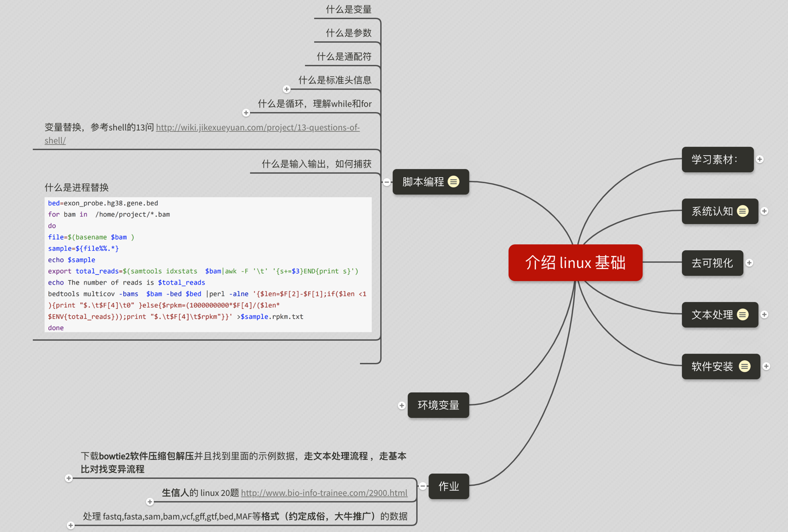This screenshot has width=788, height=532.
Task: Expand the 生信人的 linux 20题 subtopic
Action: pyautogui.click(x=150, y=502)
